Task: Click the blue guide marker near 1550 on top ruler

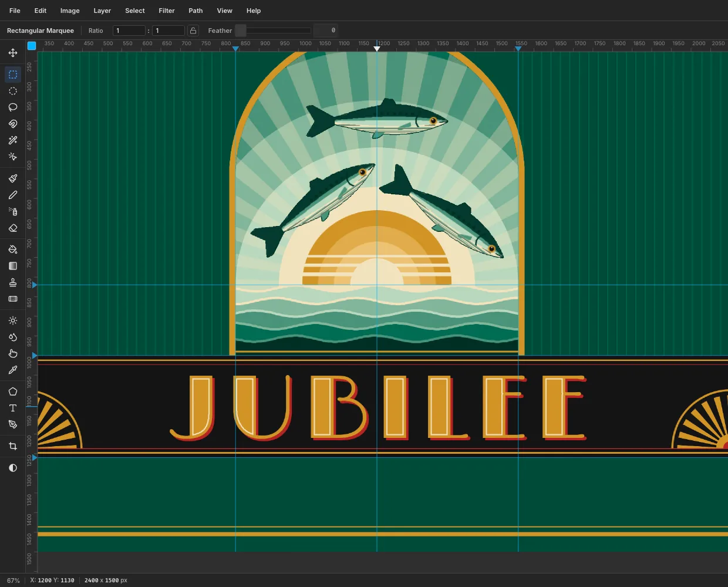Action: pos(518,49)
